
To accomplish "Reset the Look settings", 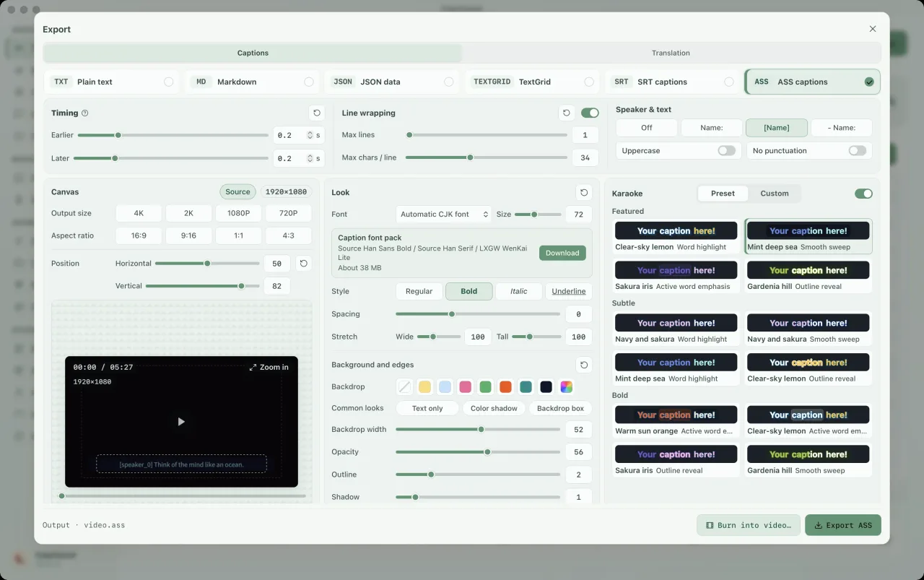I will (584, 192).
